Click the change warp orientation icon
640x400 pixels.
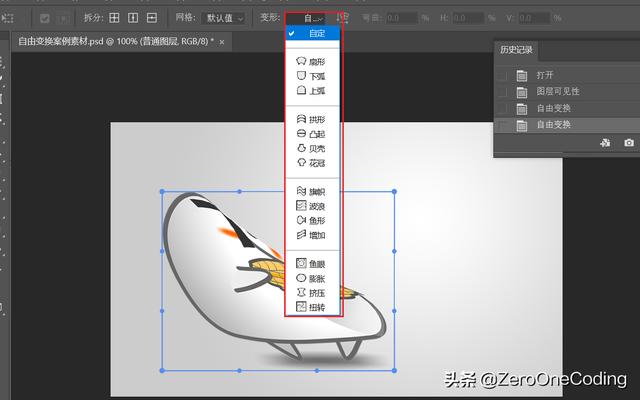(342, 18)
